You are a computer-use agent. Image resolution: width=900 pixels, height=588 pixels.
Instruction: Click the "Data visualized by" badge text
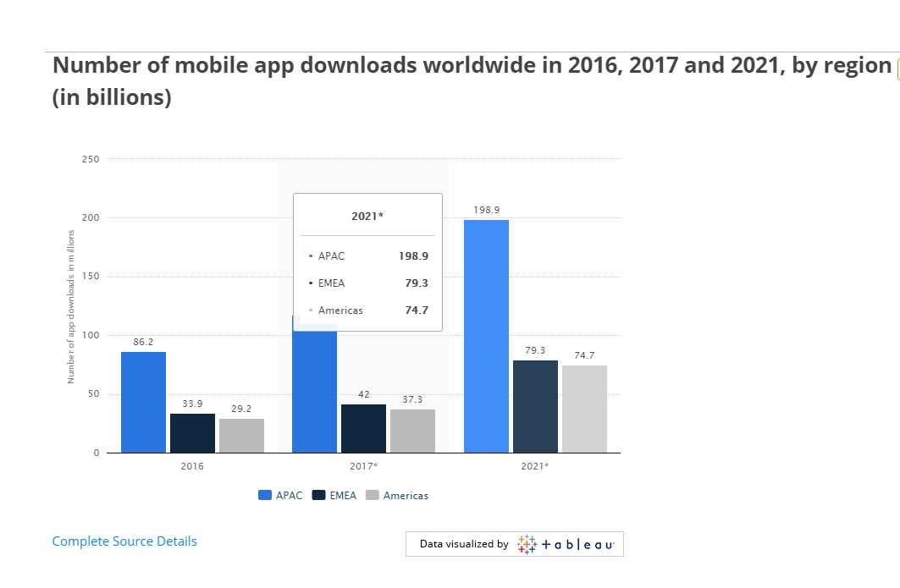pos(464,544)
